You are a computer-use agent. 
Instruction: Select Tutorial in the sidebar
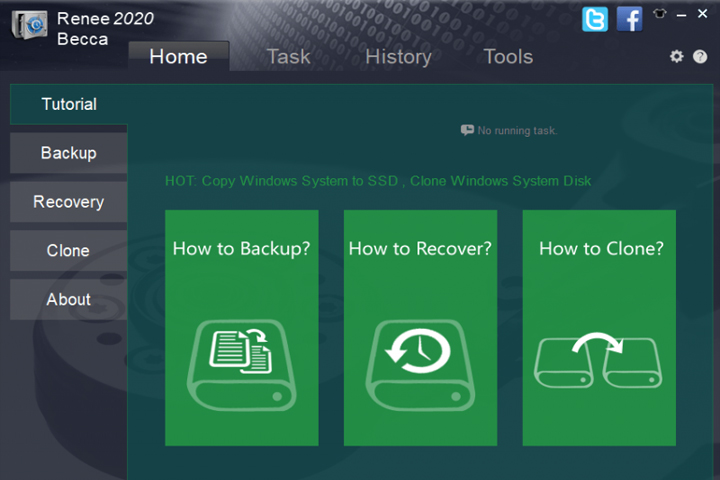click(69, 104)
